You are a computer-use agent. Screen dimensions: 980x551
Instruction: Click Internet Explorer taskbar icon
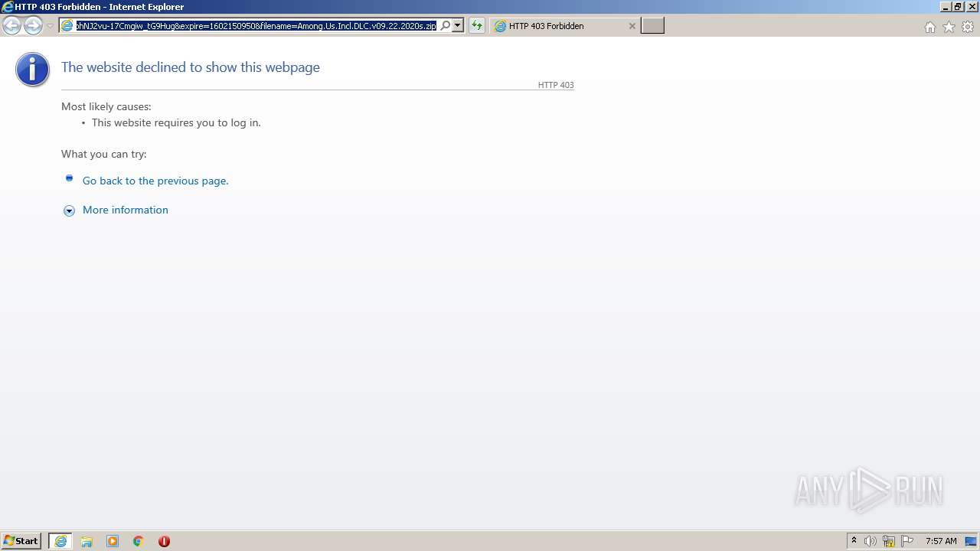point(60,541)
